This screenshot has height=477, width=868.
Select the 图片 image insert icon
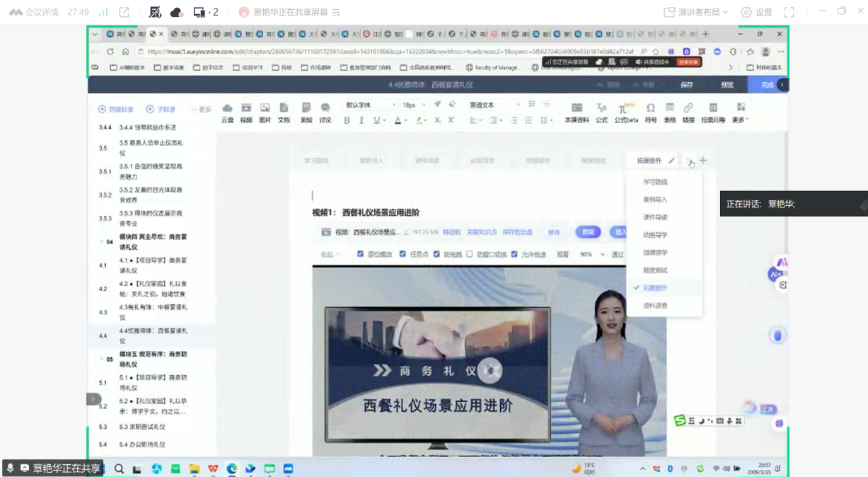265,113
